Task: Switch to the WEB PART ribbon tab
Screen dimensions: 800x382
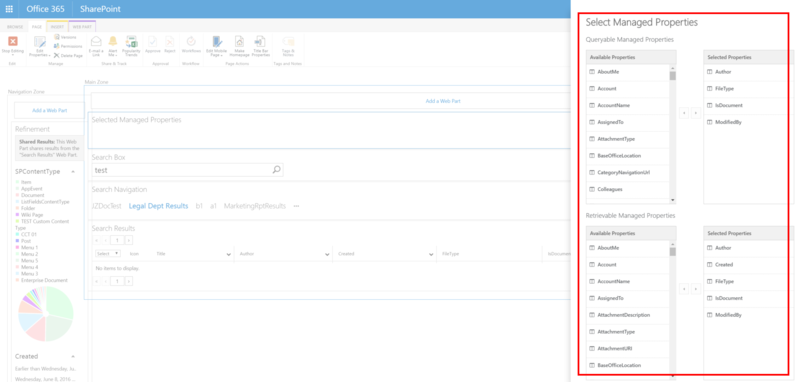Action: pyautogui.click(x=82, y=27)
